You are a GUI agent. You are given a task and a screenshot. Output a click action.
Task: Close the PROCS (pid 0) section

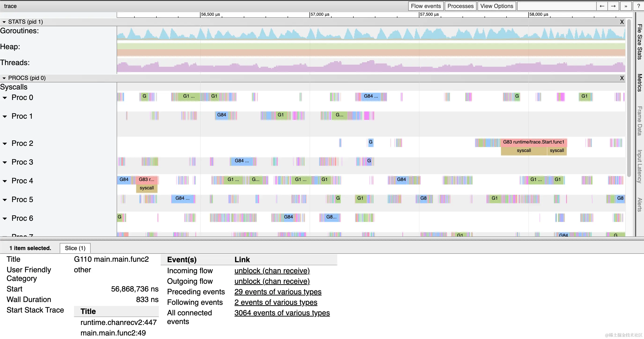coord(622,78)
